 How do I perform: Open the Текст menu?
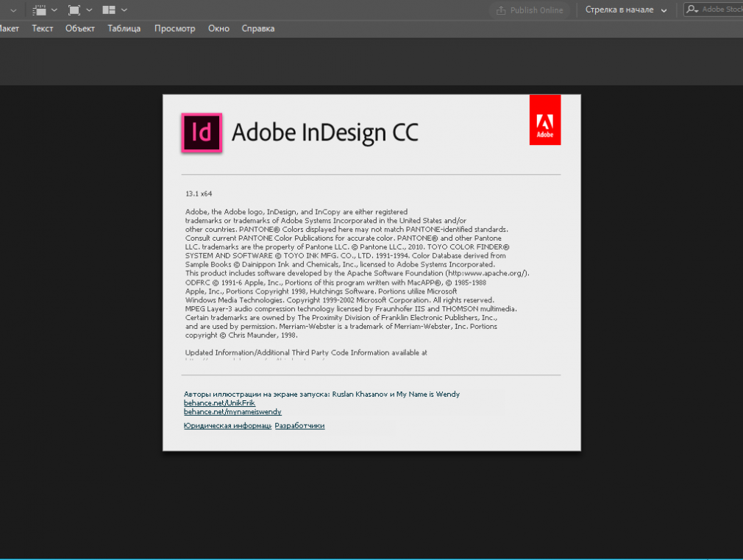(42, 29)
